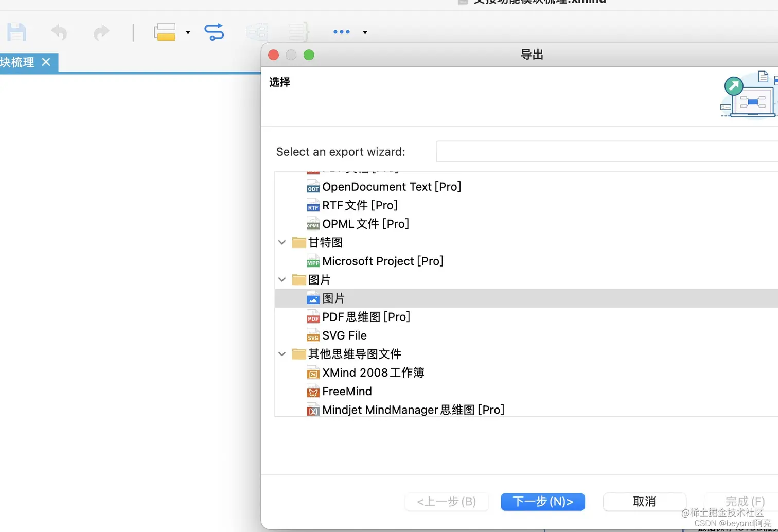
Task: Click the 其他思维导图文件 folder icon
Action: [298, 354]
